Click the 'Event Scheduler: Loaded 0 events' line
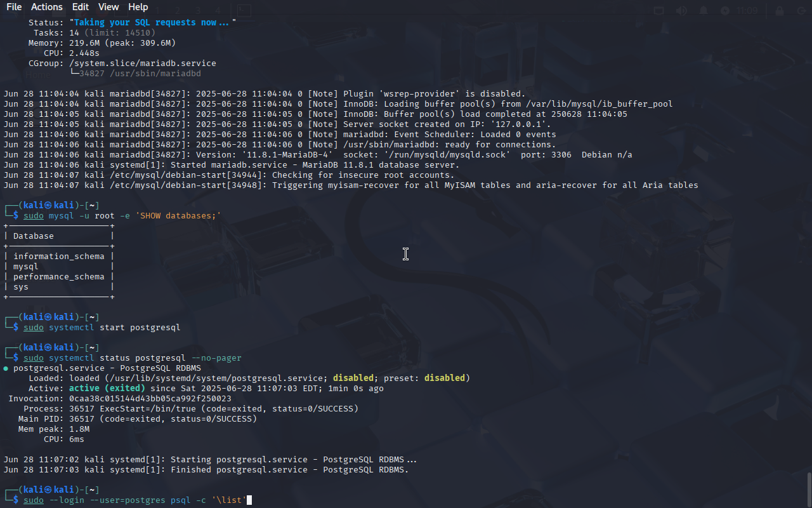The height and width of the screenshot is (508, 812). [280, 135]
